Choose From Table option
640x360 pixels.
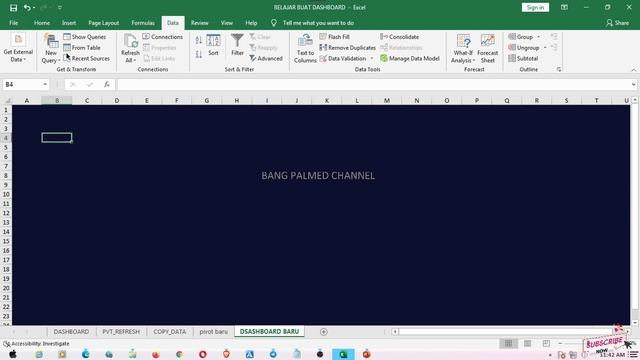(82, 48)
